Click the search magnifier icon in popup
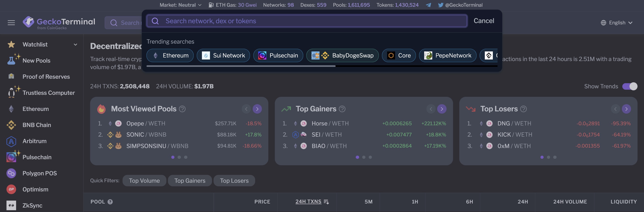The image size is (644, 212). [x=155, y=21]
